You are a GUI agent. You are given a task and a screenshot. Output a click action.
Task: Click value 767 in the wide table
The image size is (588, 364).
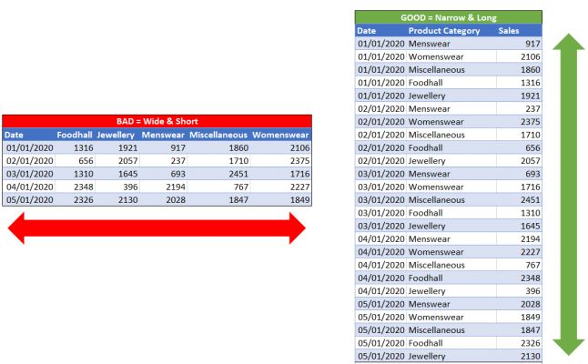coord(240,187)
